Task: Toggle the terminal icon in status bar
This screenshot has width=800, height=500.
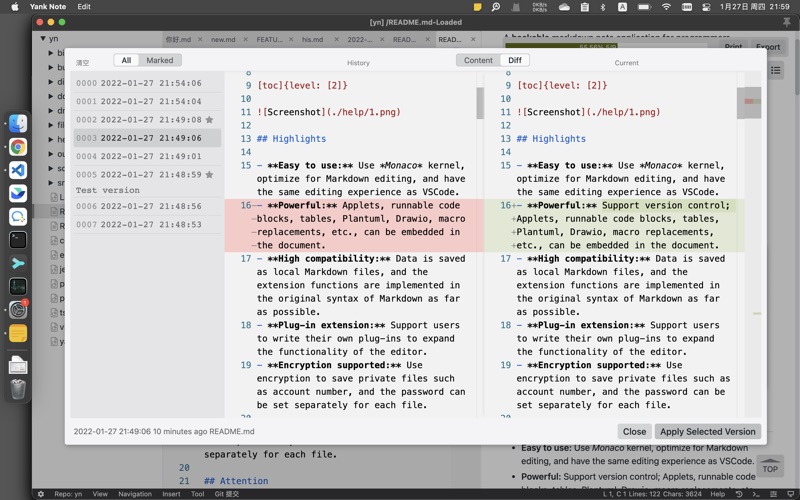Action: pyautogui.click(x=756, y=494)
